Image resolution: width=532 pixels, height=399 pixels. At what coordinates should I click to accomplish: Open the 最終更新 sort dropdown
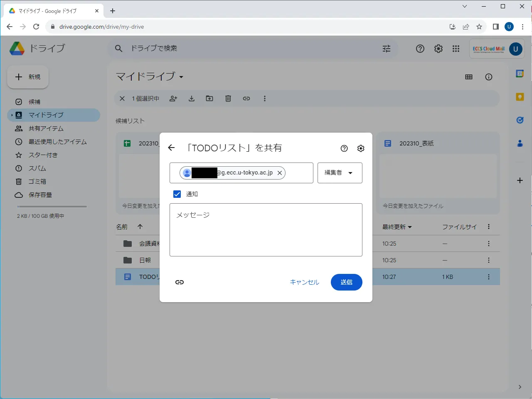pos(397,227)
